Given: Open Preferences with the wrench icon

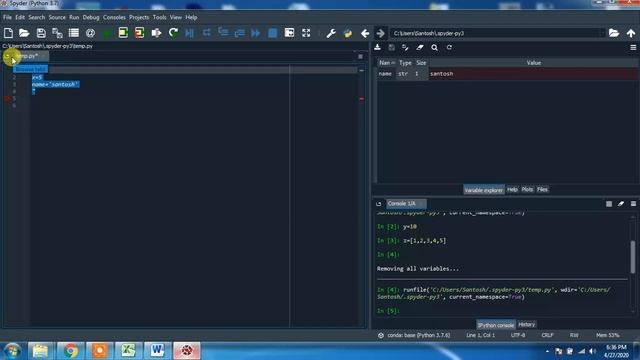Looking at the screenshot, I should (331, 33).
